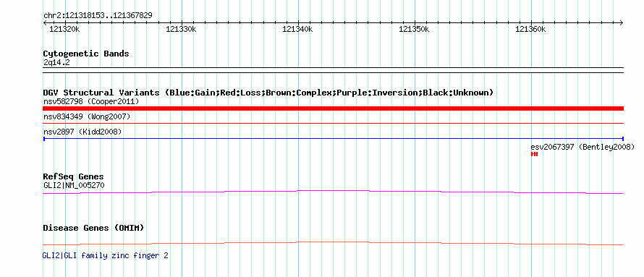Select the RefSeq Genes track title
The width and height of the screenshot is (644, 277).
click(x=73, y=177)
